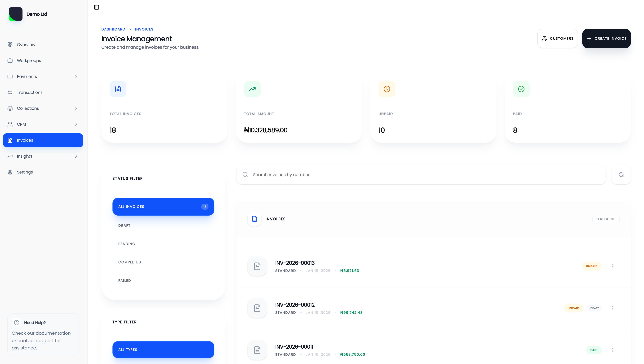Viewport: 644px width, 364px height.
Task: Expand the Collections sidebar section
Action: tap(76, 108)
